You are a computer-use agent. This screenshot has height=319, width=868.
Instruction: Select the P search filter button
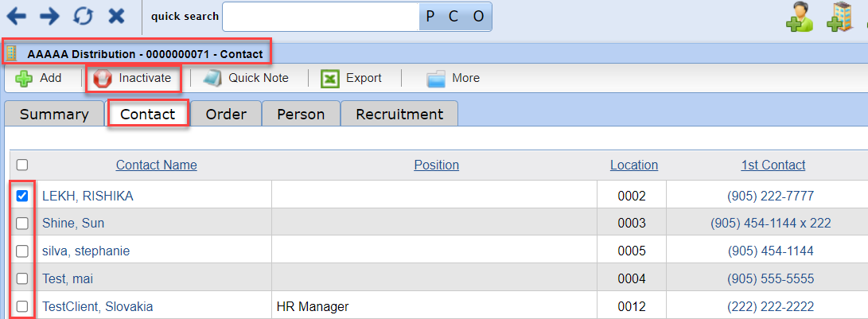pyautogui.click(x=430, y=17)
